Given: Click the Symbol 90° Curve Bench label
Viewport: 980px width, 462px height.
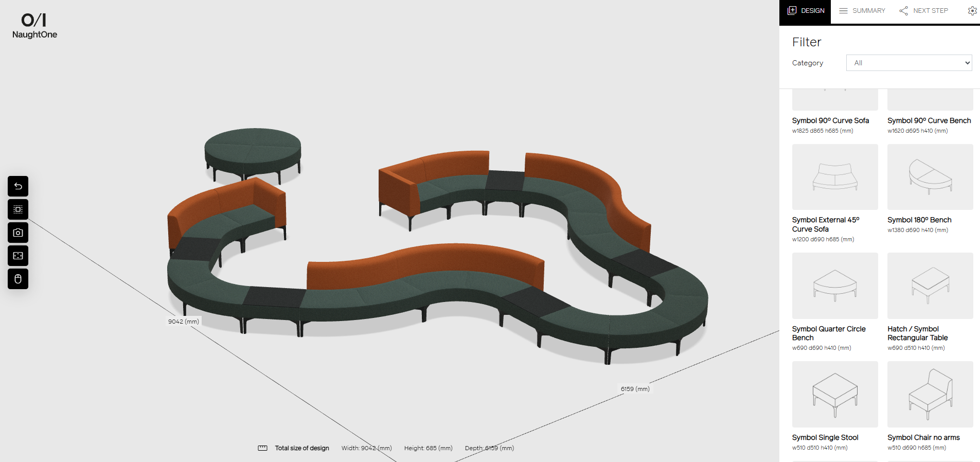Looking at the screenshot, I should 929,120.
